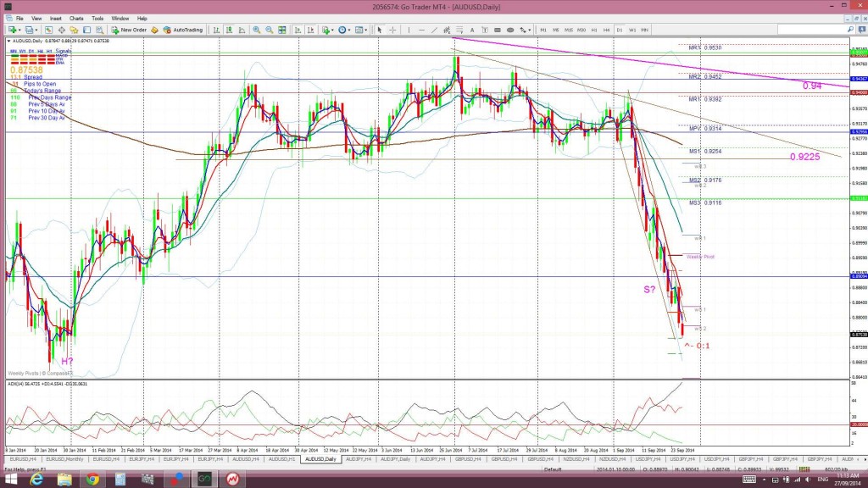
Task: Activate the arrow cursor mode
Action: pyautogui.click(x=379, y=30)
